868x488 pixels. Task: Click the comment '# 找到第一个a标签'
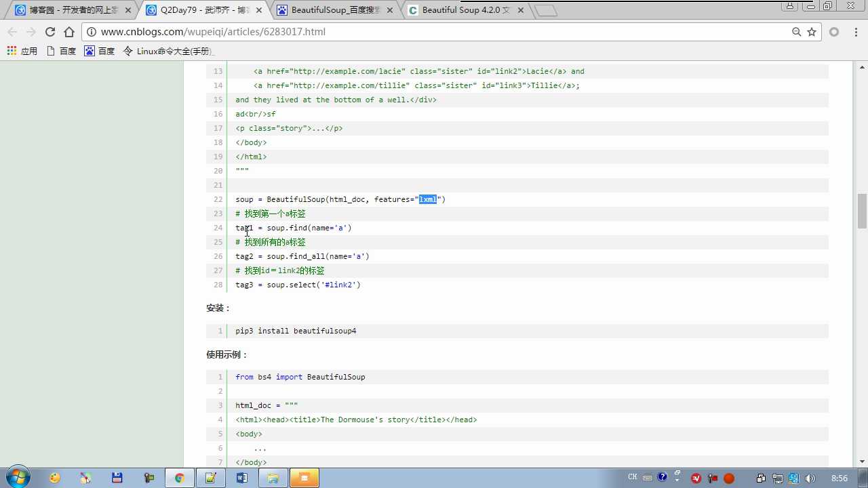[x=271, y=213]
